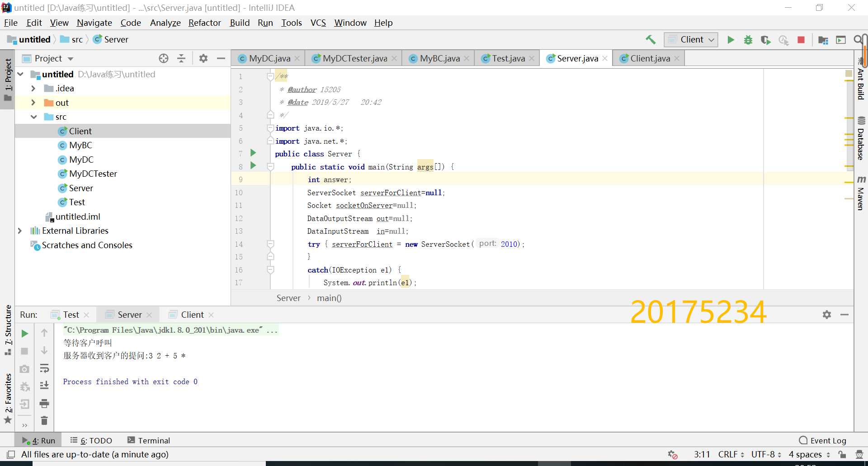The height and width of the screenshot is (466, 868).
Task: Open the Event Log
Action: (823, 440)
